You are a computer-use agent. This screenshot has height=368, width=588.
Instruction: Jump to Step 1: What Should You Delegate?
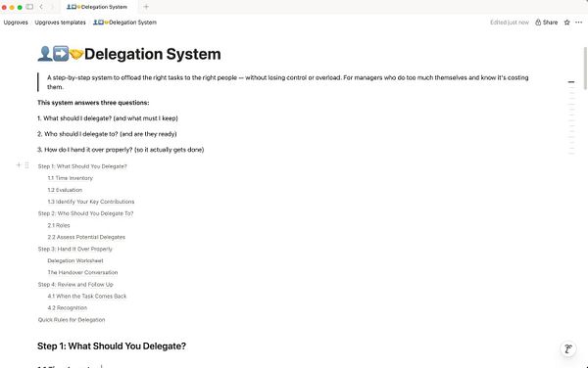(x=82, y=166)
